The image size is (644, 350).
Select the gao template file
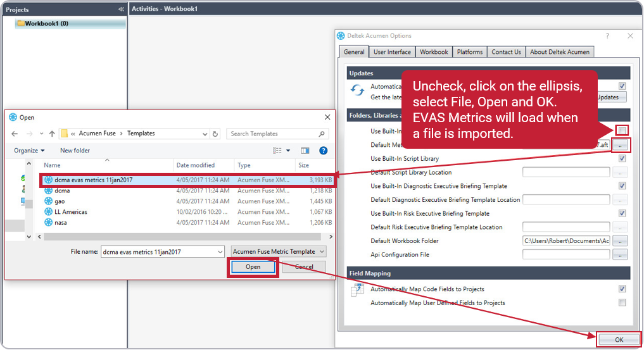point(188,201)
